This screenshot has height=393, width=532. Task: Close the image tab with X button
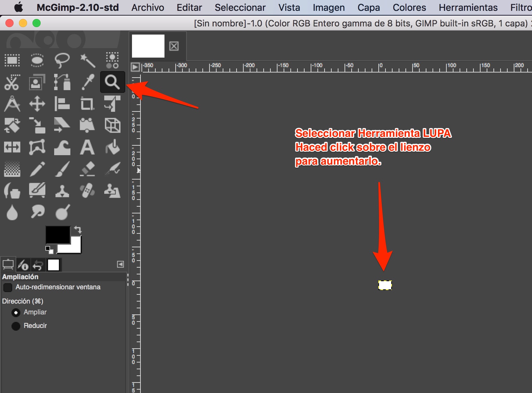coord(174,46)
